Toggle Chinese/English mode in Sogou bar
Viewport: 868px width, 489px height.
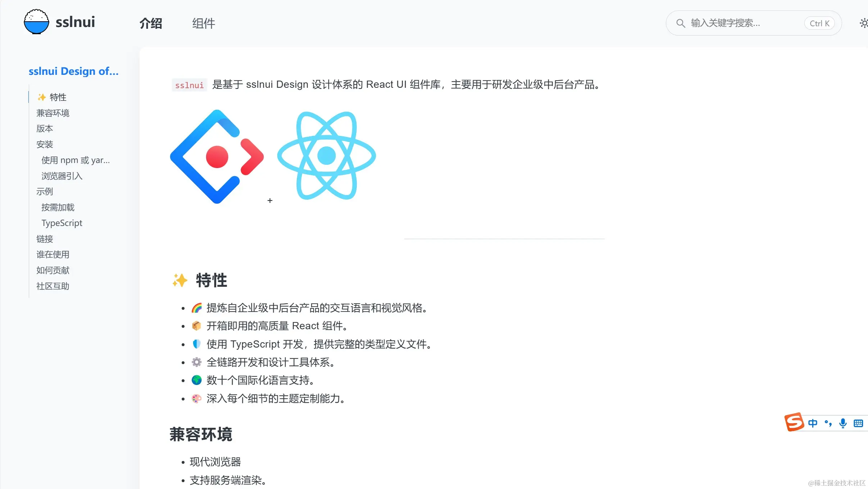point(813,423)
